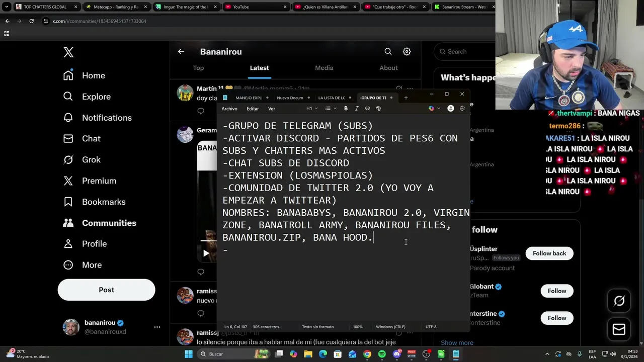Screen dimensions: 644x362
Task: Open Bananirou community settings gear
Action: (407, 51)
